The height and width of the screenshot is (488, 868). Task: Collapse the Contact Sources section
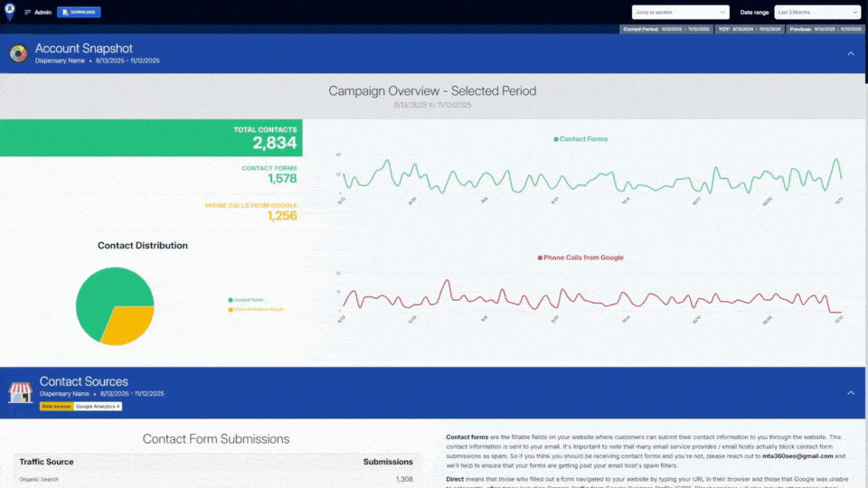coord(850,392)
